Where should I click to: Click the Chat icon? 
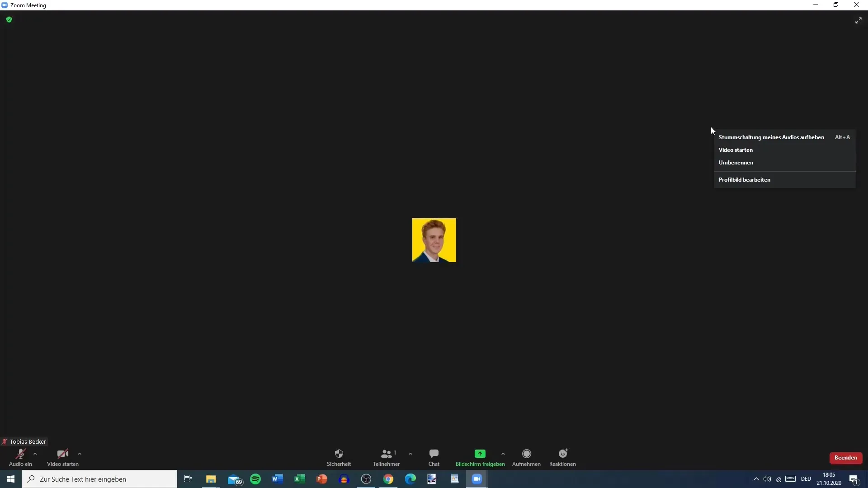[434, 454]
